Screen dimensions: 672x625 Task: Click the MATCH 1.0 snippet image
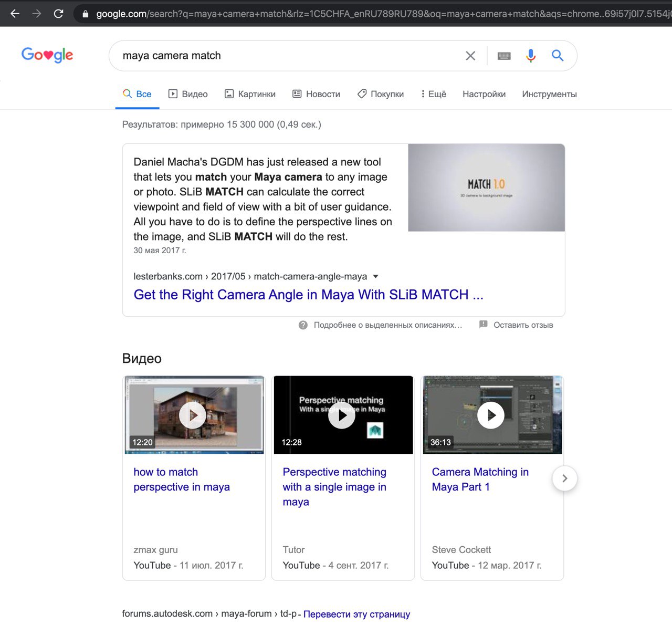pos(486,187)
